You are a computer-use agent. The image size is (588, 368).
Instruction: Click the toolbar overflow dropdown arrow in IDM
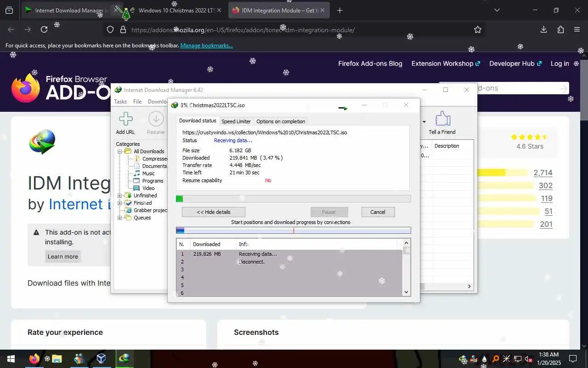coord(424,122)
